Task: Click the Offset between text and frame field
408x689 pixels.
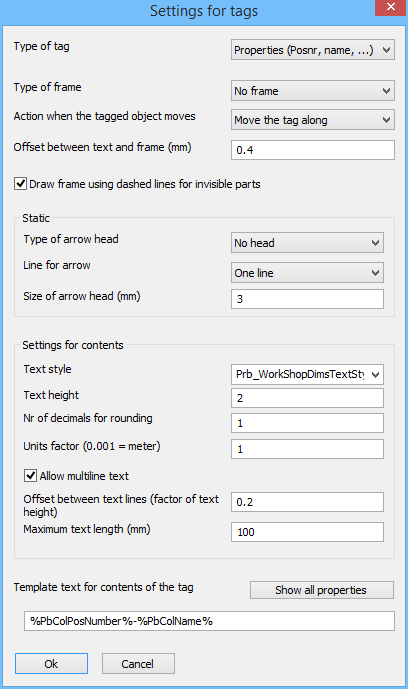Action: 313,150
